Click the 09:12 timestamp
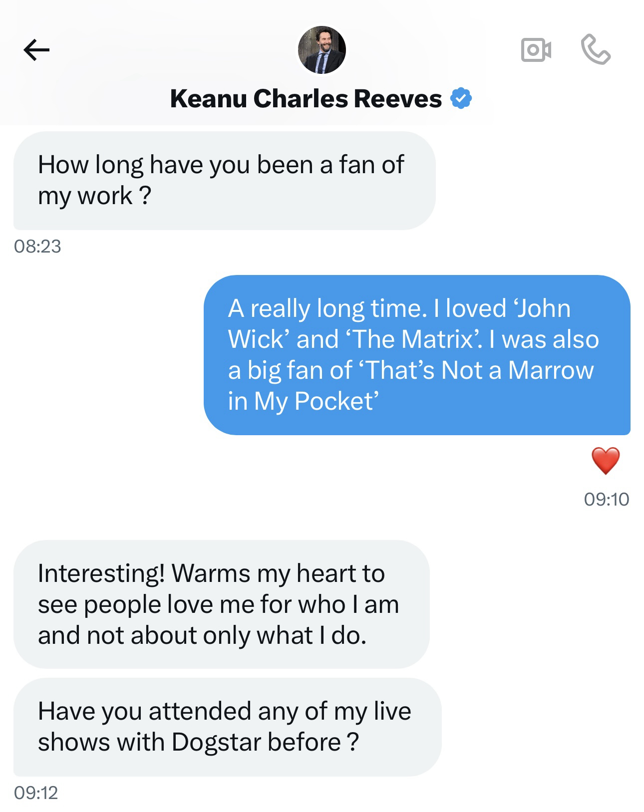Screen dimensions: 644x812 click(36, 793)
